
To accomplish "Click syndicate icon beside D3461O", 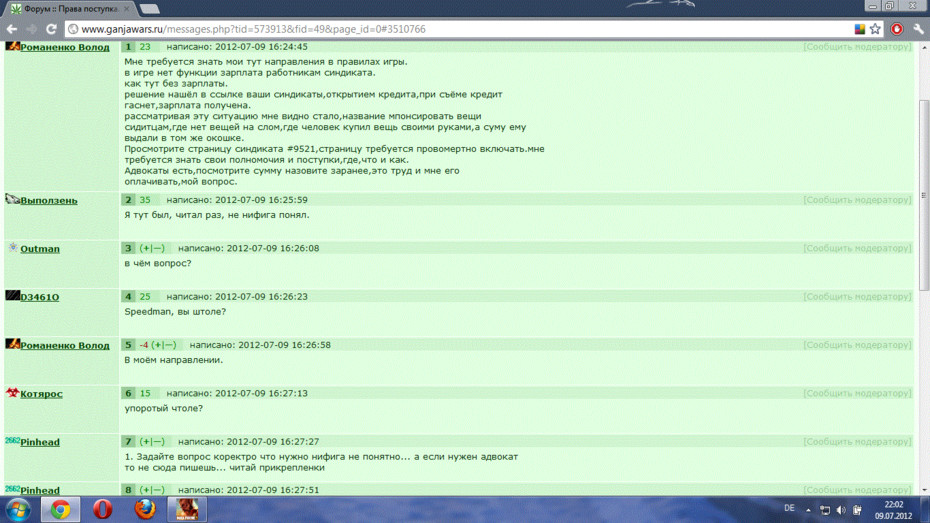I will click(x=12, y=295).
